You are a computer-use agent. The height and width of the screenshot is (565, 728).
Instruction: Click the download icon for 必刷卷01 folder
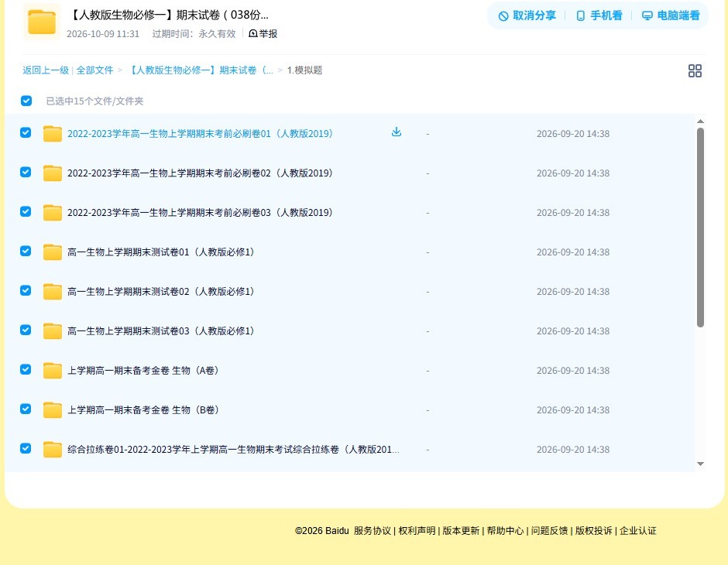tap(396, 132)
